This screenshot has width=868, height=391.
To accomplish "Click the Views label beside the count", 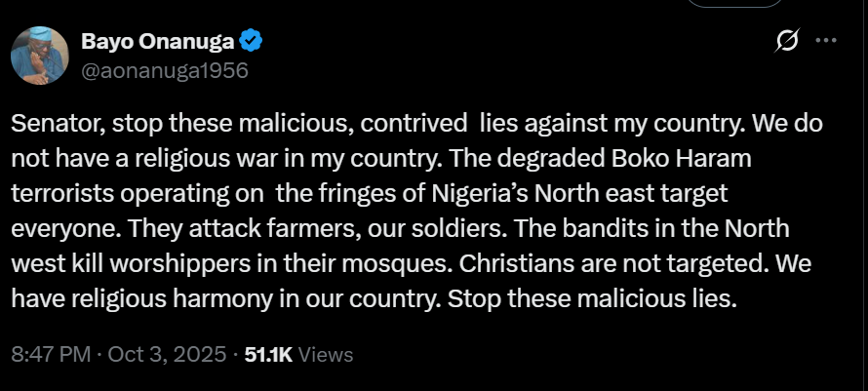I will pyautogui.click(x=326, y=353).
